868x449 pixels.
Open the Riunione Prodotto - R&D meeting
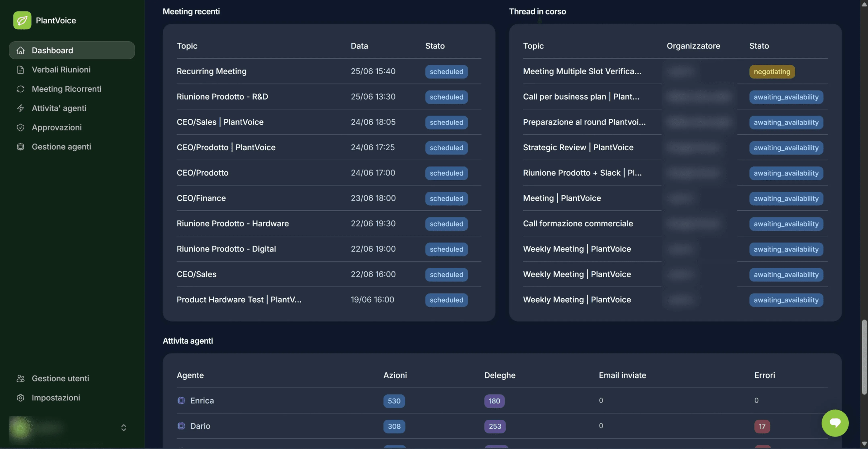[x=329, y=96]
